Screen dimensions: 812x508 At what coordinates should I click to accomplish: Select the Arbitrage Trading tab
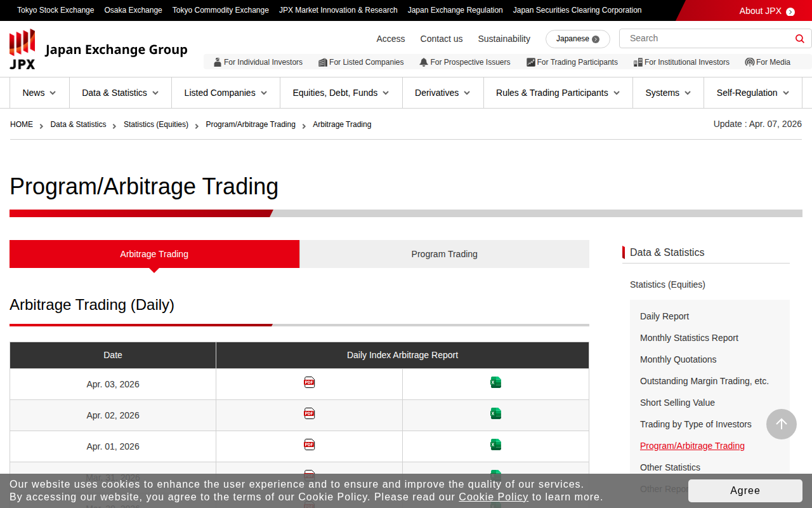coord(154,254)
